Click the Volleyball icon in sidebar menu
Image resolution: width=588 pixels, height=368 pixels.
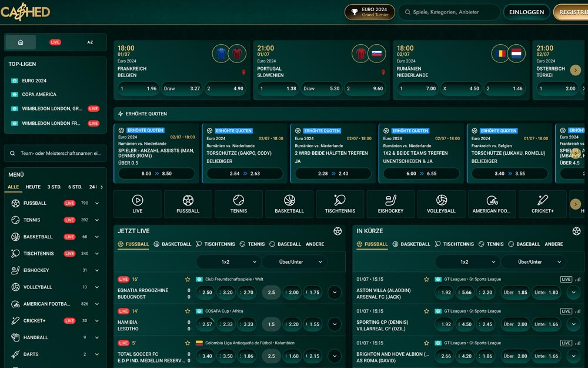[x=15, y=287]
